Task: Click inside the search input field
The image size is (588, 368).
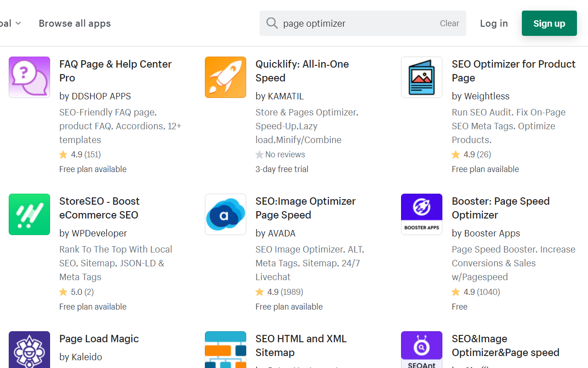Action: [x=345, y=23]
